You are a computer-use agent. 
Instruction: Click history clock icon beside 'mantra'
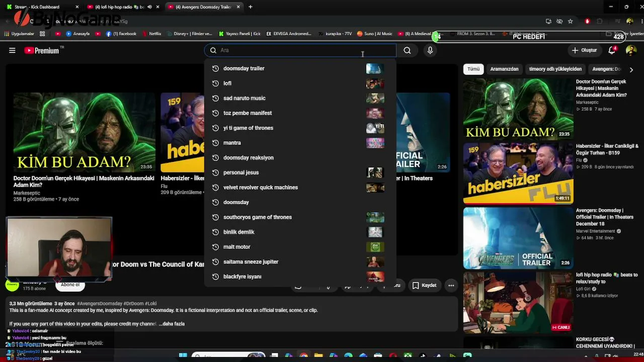[x=215, y=143]
